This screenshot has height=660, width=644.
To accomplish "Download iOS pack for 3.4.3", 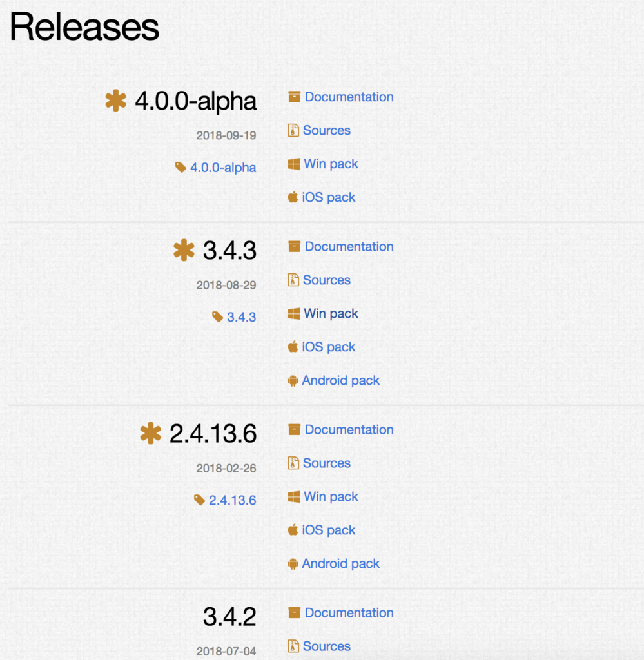I will tap(328, 347).
